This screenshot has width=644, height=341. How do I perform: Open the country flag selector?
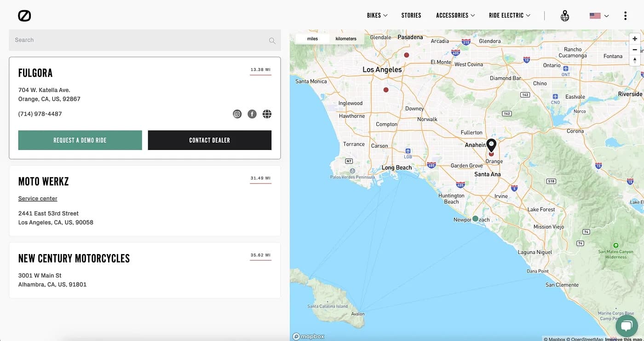click(x=598, y=15)
